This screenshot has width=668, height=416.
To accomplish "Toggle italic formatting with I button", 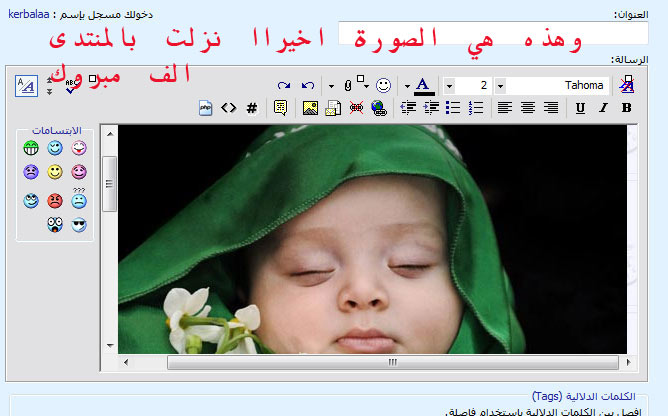I will click(x=603, y=108).
